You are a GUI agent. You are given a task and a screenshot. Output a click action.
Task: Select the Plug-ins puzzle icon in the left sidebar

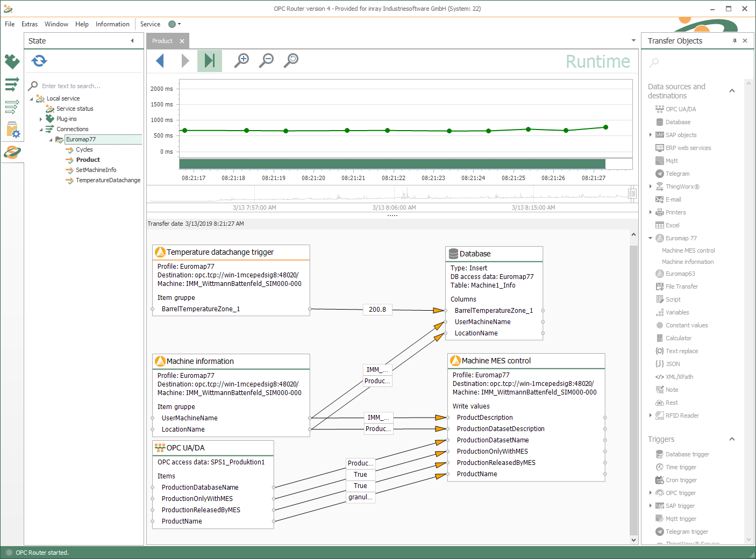click(12, 61)
